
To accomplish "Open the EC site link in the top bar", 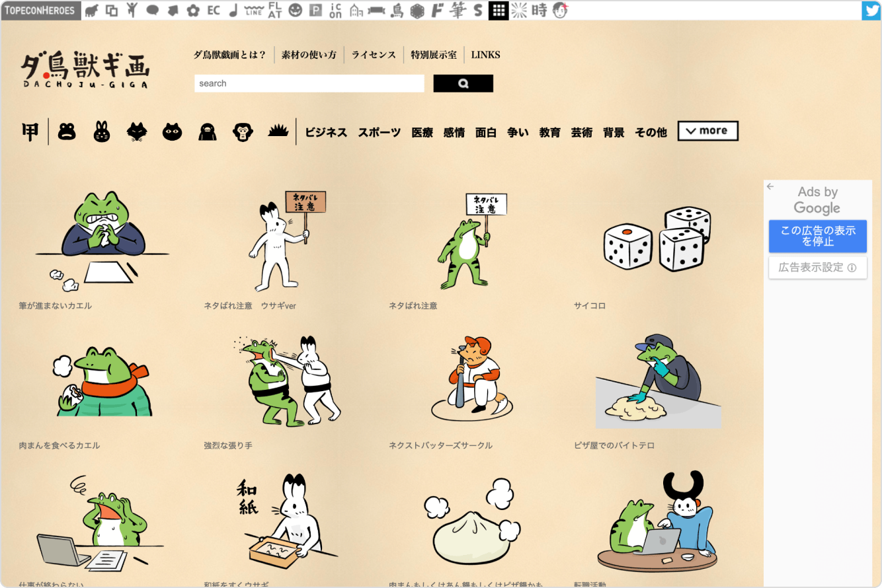I will point(214,11).
